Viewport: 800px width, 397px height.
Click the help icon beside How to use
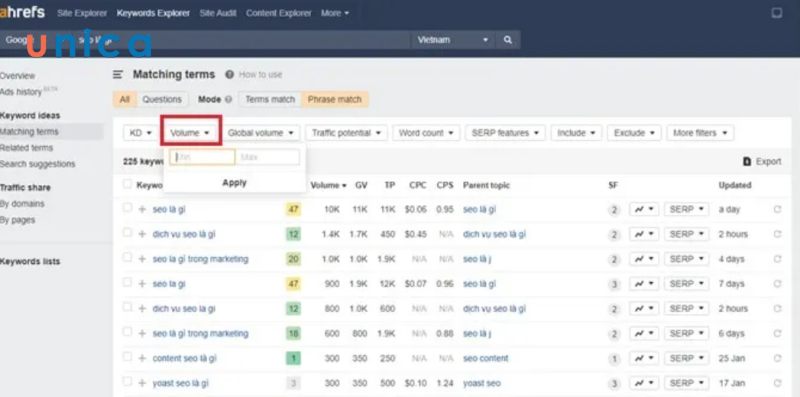click(230, 75)
